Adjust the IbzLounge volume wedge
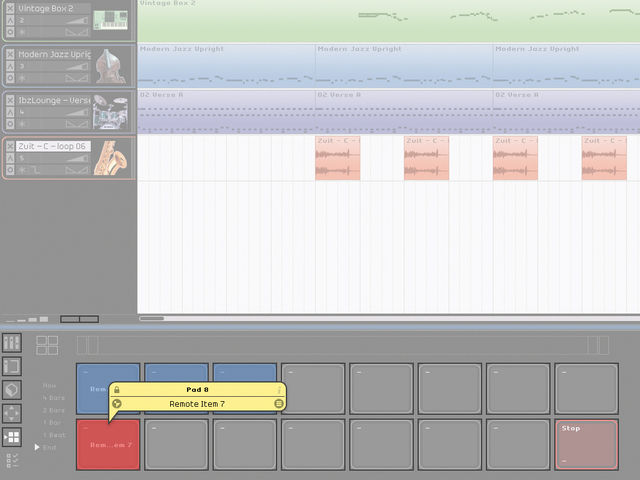640x480 pixels. tap(77, 112)
